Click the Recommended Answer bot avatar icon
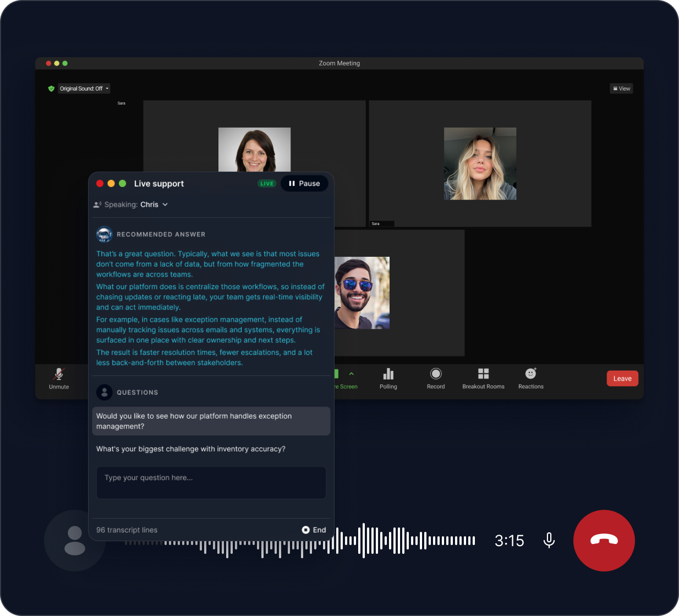 click(105, 234)
